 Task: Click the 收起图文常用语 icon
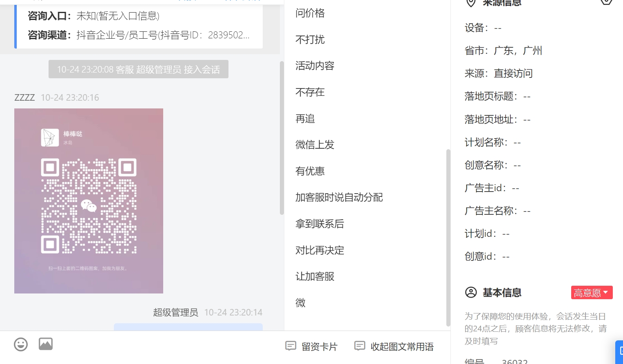[x=359, y=346]
